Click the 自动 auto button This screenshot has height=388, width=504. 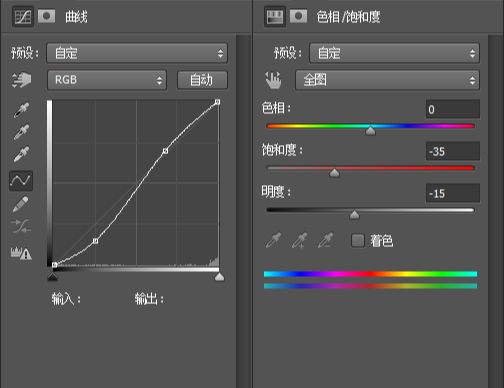click(202, 80)
